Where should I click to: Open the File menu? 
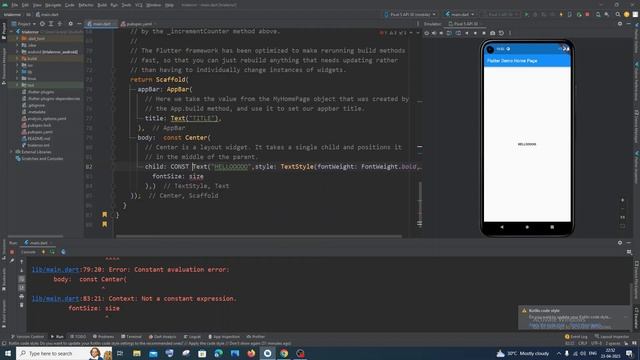pos(15,5)
